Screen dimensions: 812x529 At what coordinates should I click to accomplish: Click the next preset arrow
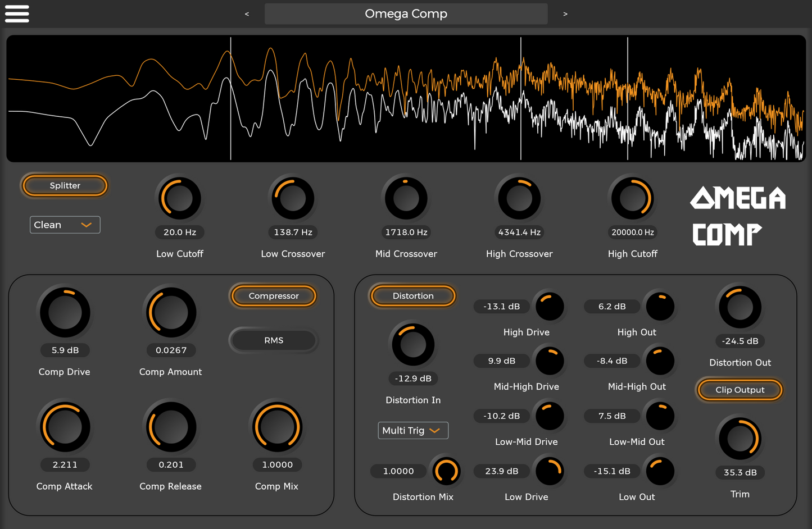tap(565, 14)
